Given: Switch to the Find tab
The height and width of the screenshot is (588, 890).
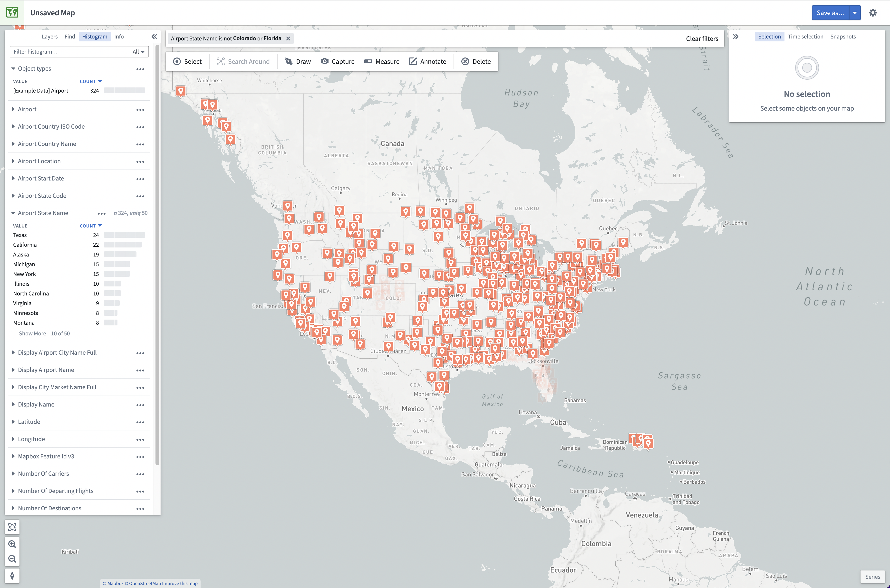Looking at the screenshot, I should (x=70, y=36).
